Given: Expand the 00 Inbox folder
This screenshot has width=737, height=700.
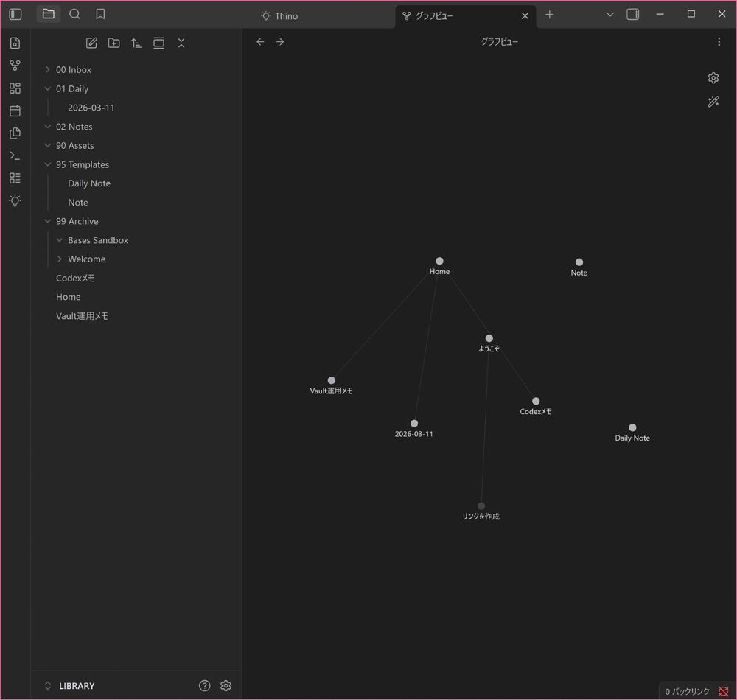Looking at the screenshot, I should click(47, 69).
